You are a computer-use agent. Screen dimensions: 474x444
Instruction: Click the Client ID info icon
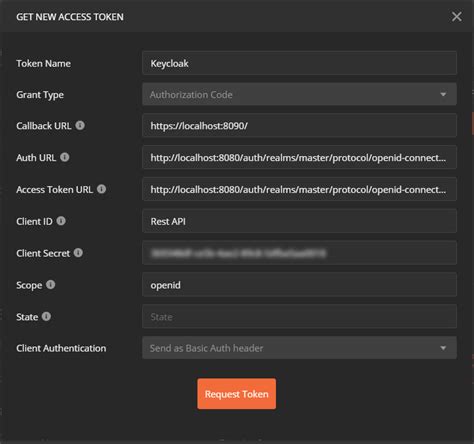(61, 221)
